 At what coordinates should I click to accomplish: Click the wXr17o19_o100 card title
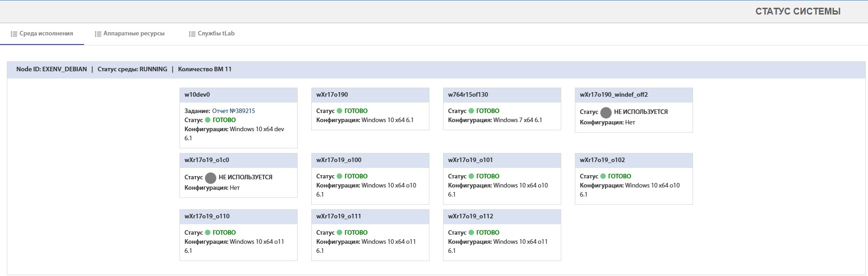pyautogui.click(x=339, y=160)
